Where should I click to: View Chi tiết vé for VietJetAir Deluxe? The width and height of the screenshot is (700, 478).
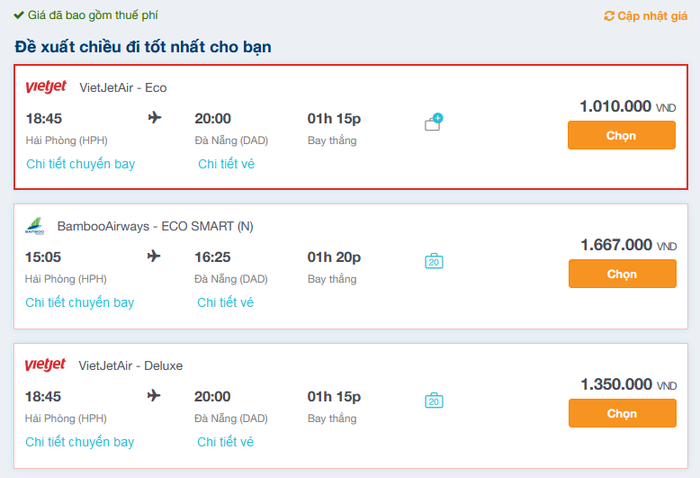click(225, 441)
